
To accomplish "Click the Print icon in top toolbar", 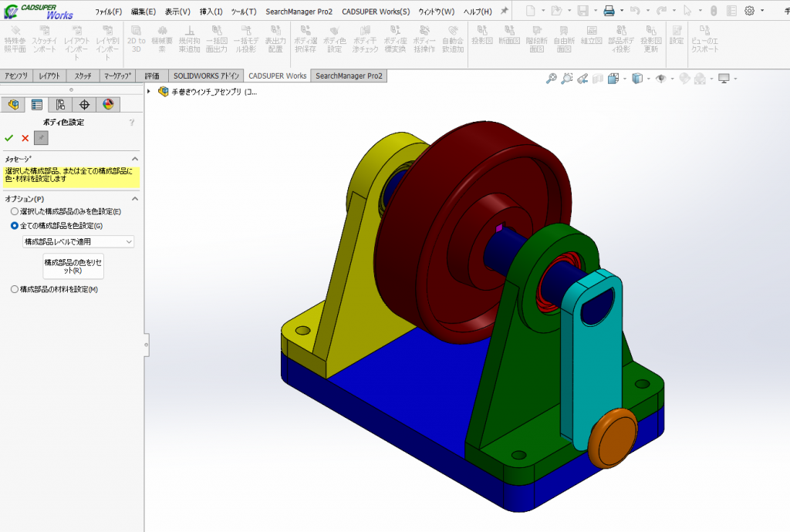I will point(609,11).
